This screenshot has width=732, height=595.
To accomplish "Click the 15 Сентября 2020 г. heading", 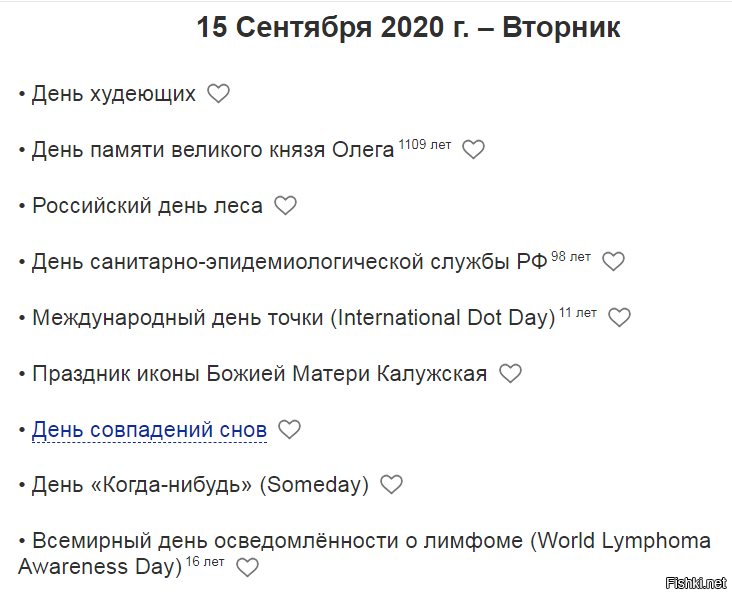I will (408, 28).
